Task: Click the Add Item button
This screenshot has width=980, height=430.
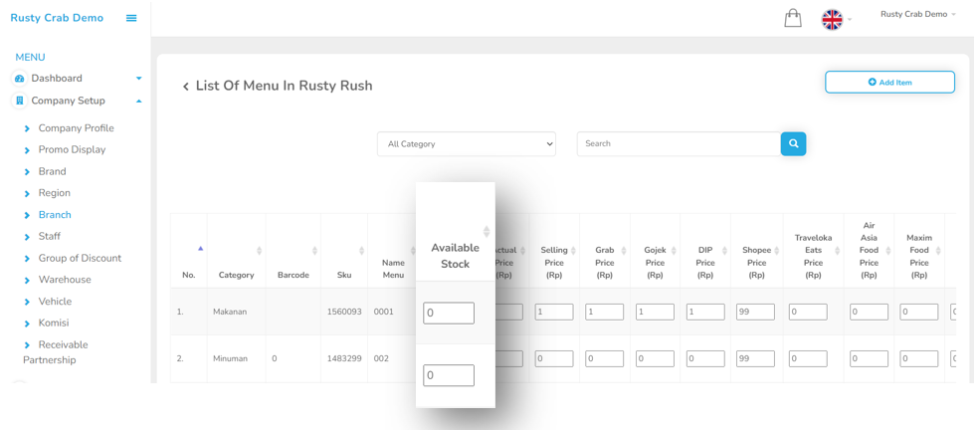Action: pyautogui.click(x=889, y=83)
